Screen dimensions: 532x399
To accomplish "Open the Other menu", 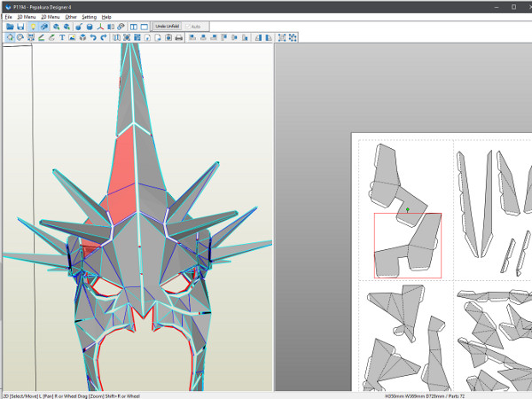I will pyautogui.click(x=71, y=17).
